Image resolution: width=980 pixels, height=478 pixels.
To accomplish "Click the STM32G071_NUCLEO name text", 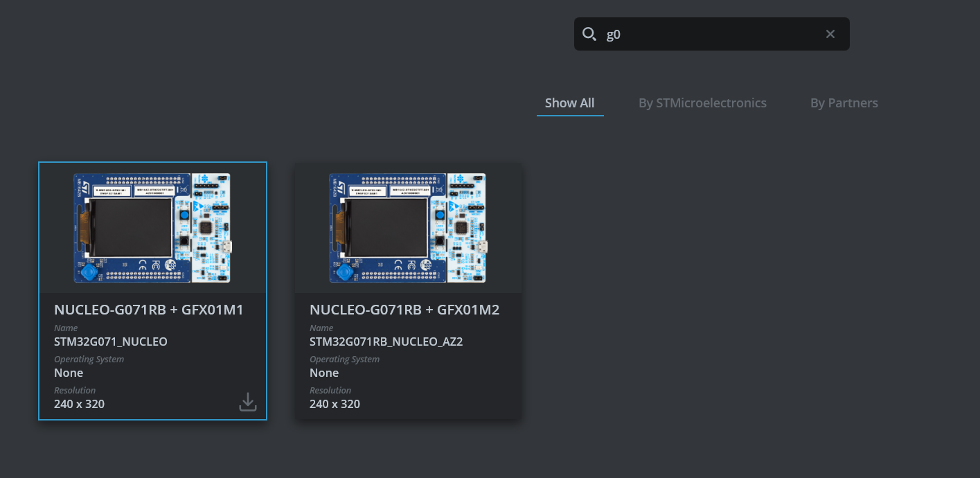I will (110, 341).
